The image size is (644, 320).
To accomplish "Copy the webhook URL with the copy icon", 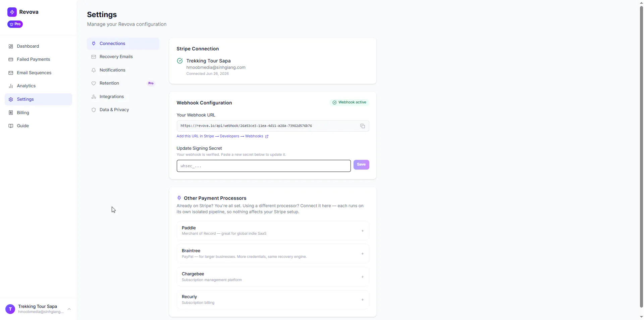I will pos(363,126).
